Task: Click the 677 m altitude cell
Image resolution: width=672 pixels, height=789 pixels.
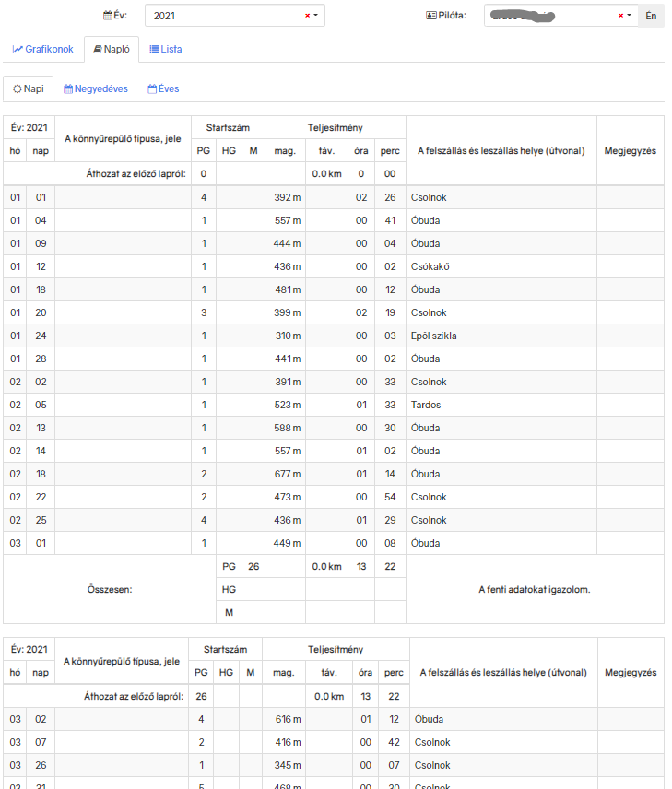Action: (287, 474)
